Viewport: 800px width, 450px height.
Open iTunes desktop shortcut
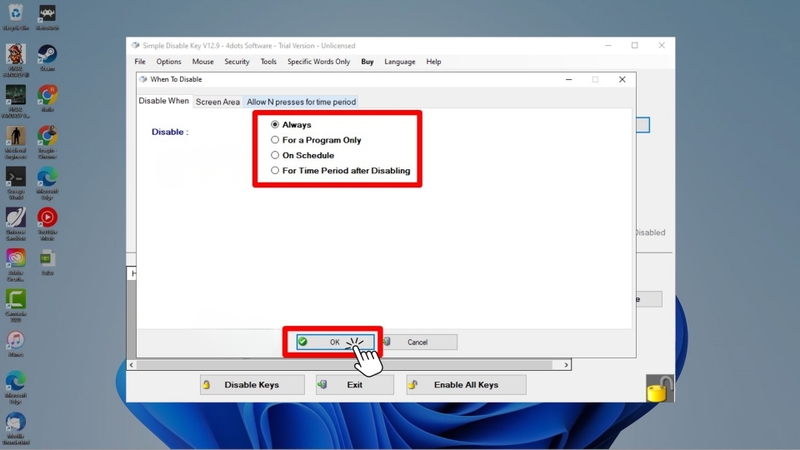[16, 343]
